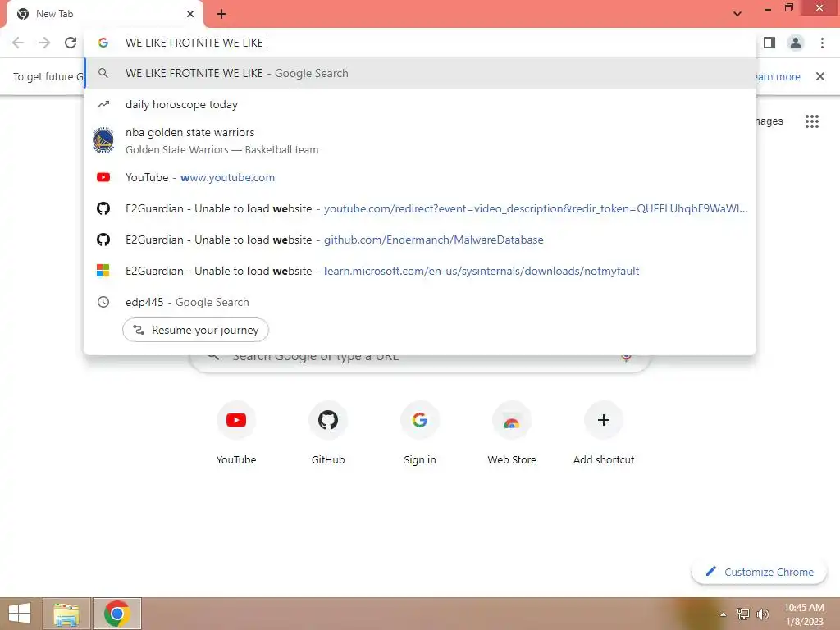Open the tab search chevron
Viewport: 840px width, 630px height.
pyautogui.click(x=737, y=14)
